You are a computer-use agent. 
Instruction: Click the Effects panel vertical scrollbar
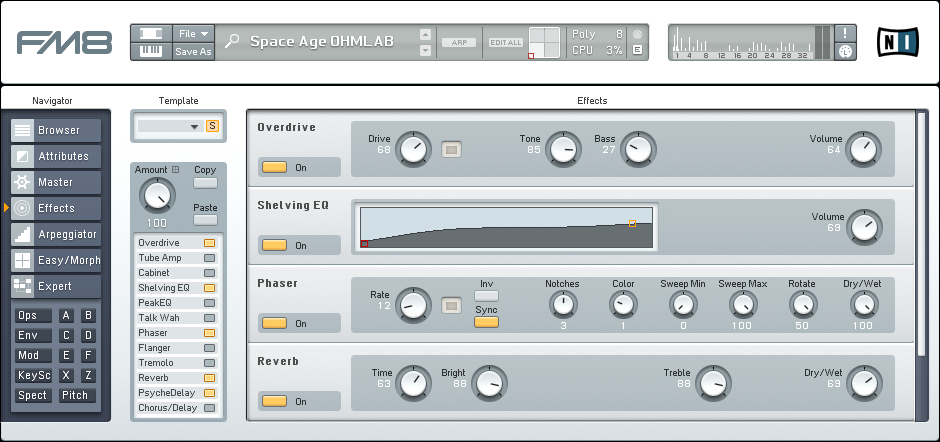click(x=922, y=232)
